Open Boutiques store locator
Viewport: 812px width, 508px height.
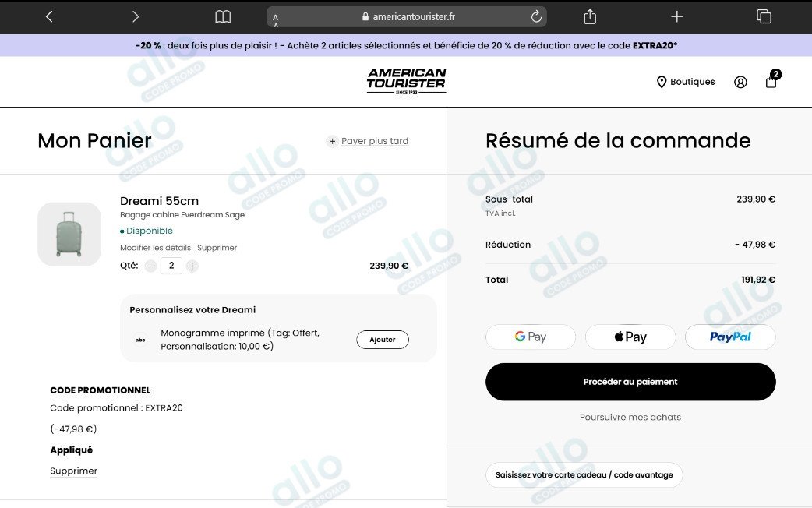click(686, 82)
